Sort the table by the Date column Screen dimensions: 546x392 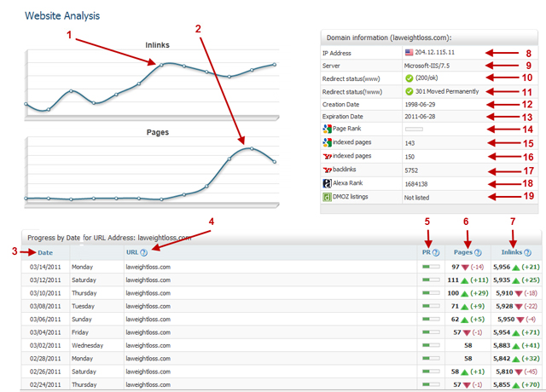[44, 252]
